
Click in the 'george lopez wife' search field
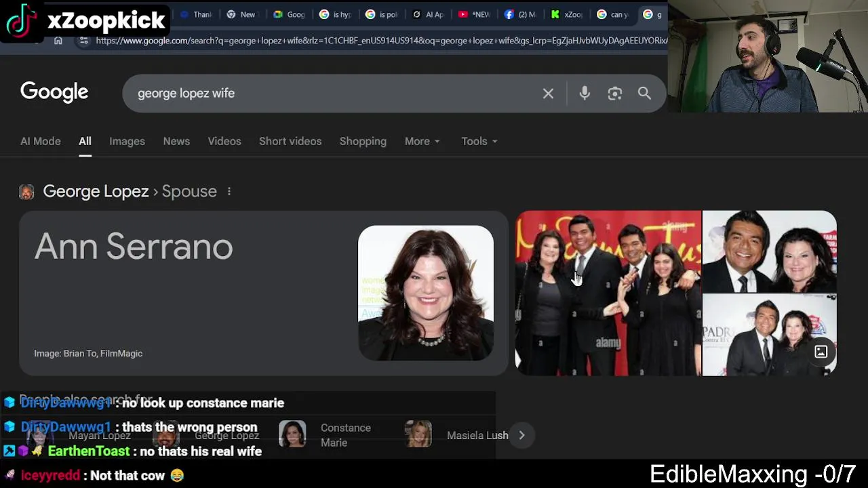336,94
